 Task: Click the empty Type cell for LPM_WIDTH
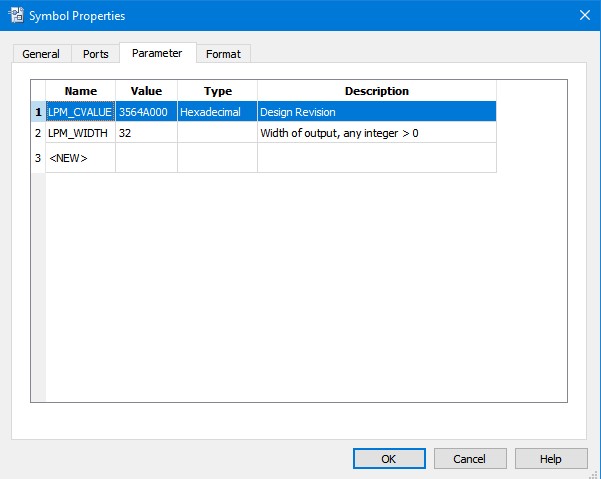click(x=217, y=132)
